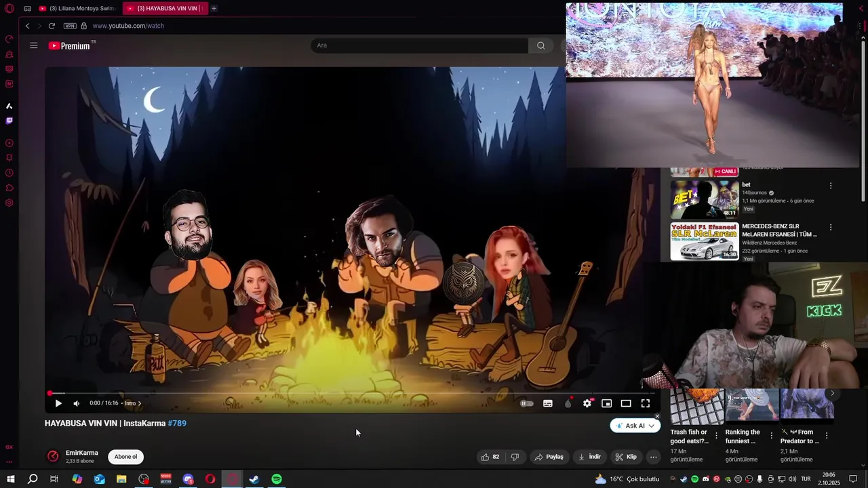Open YouTube hamburger guide menu
Screen dimensions: 868x488
pos(34,45)
